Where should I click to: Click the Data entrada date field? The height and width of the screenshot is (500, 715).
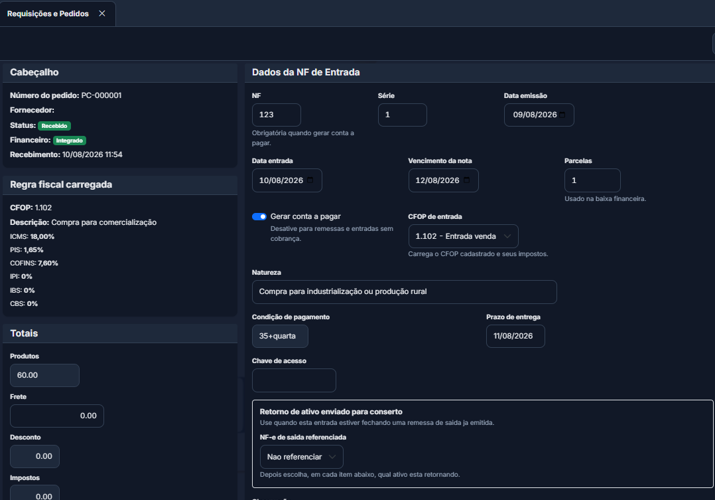287,180
